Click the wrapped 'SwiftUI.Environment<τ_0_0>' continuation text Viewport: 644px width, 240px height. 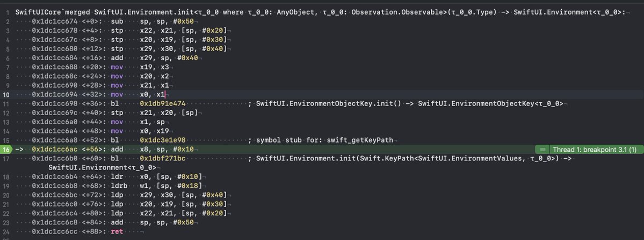coord(102,167)
